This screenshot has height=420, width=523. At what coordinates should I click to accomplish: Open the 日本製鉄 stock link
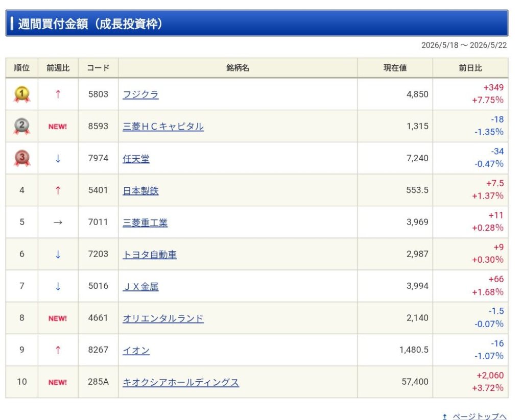[x=140, y=191]
